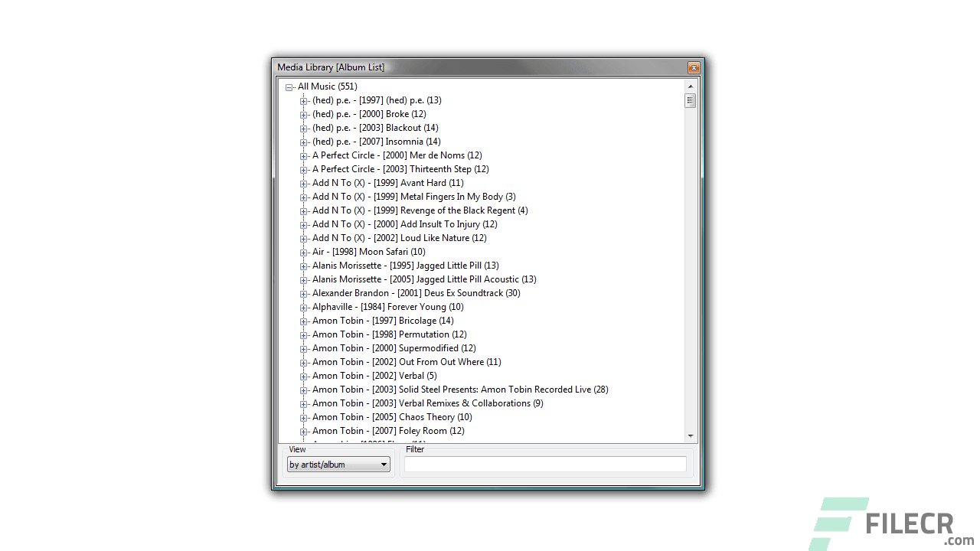Viewport: 980px width, 551px height.
Task: Expand Amon Tobin Foley Room node
Action: point(304,432)
